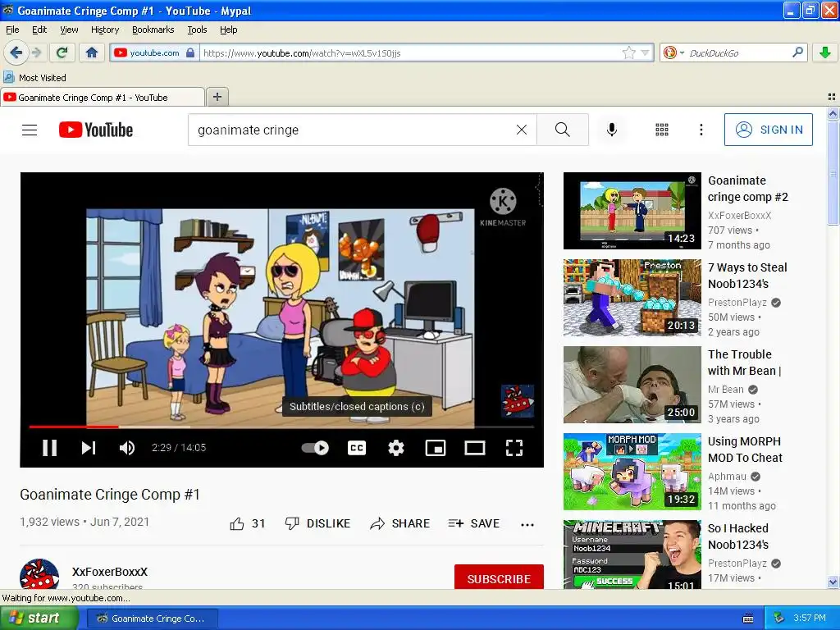Click the taskbar clock 3:57 PM
Viewport: 840px width, 630px height.
810,618
